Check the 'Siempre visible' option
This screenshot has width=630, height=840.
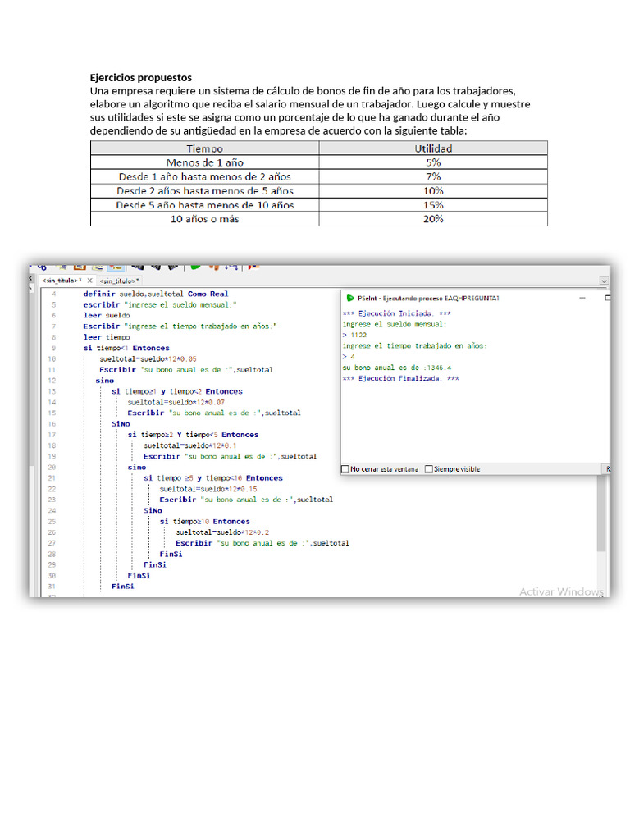[428, 469]
